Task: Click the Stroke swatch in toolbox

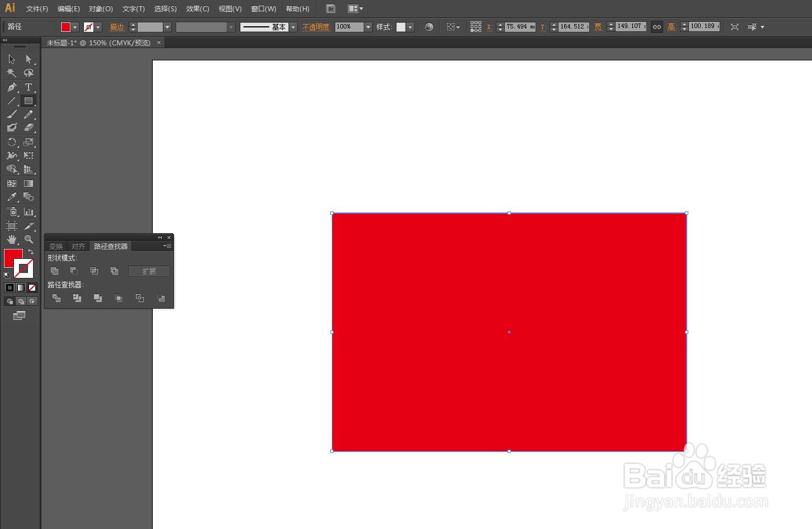Action: [24, 269]
